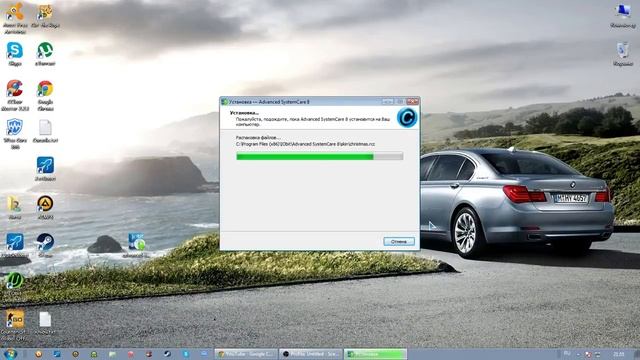The image size is (640, 360).
Task: Click the round blue IObit logo in the installer
Action: 407,118
